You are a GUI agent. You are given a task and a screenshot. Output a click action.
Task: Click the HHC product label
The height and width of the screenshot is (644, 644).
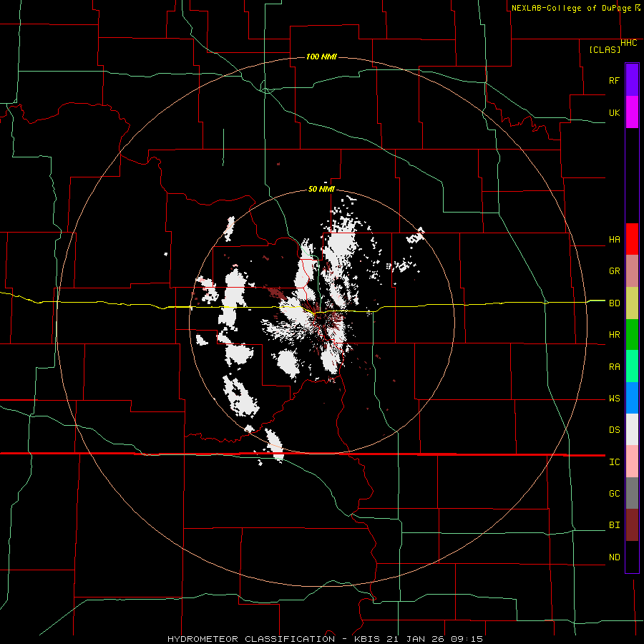pyautogui.click(x=628, y=43)
